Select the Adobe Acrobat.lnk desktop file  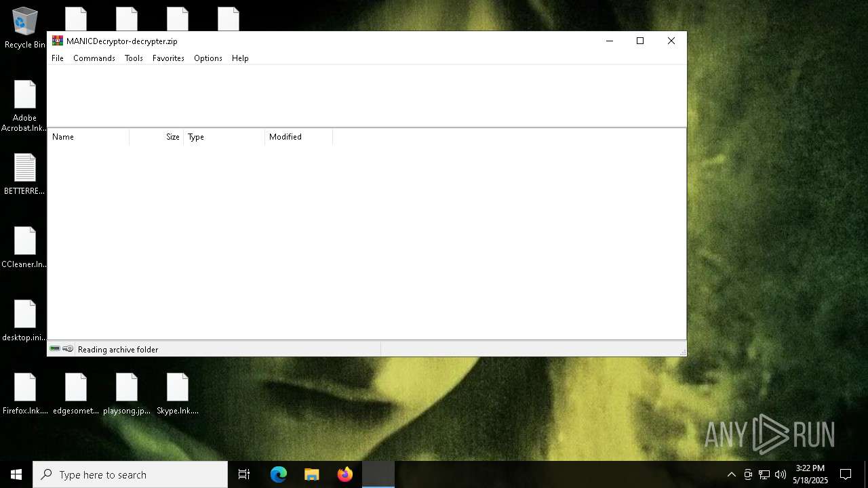click(25, 106)
